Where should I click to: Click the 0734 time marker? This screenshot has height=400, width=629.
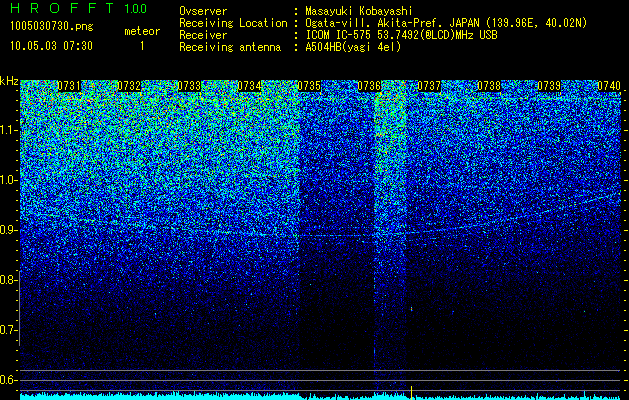coord(249,86)
